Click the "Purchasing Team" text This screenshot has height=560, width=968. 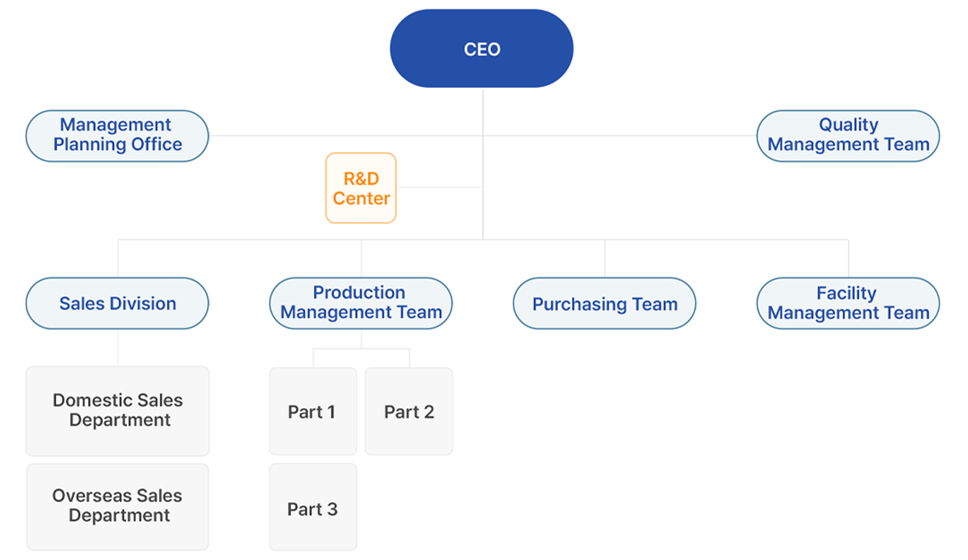[x=605, y=304]
